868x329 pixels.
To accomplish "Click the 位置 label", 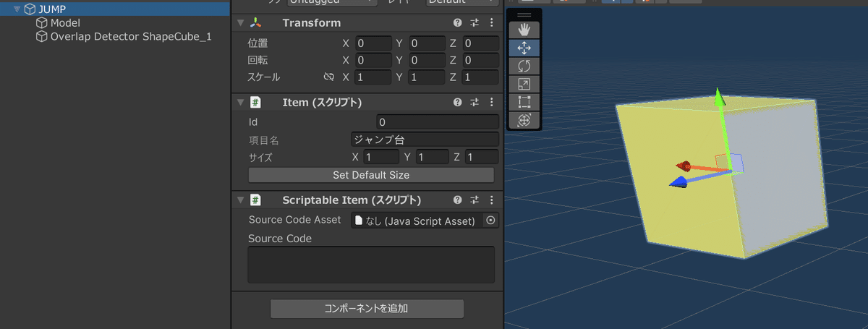I will [x=258, y=43].
